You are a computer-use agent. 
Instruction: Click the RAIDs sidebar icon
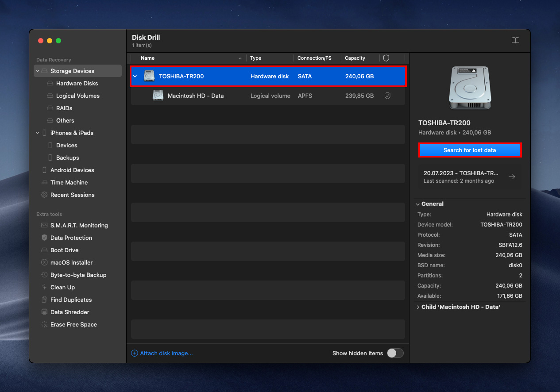(50, 108)
